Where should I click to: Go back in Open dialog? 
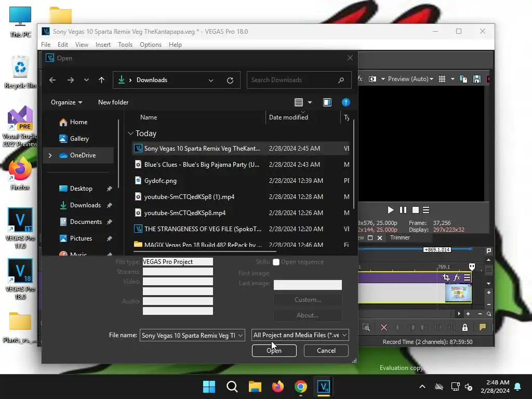(52, 80)
